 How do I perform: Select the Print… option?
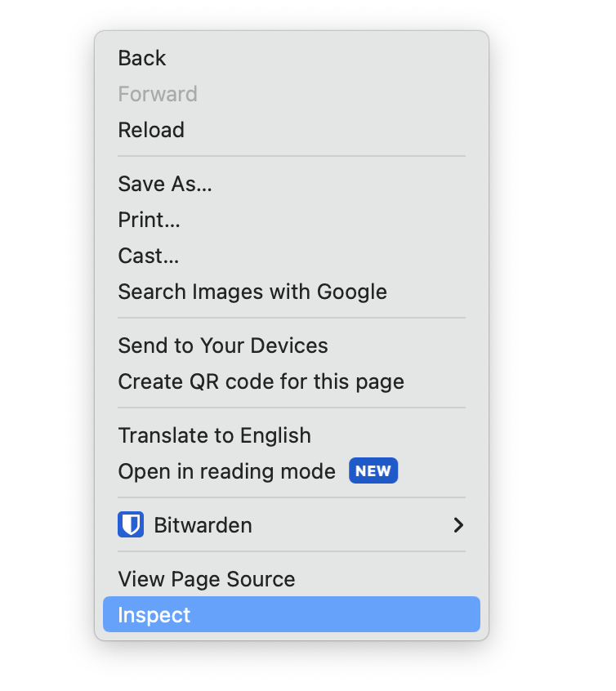pyautogui.click(x=150, y=220)
